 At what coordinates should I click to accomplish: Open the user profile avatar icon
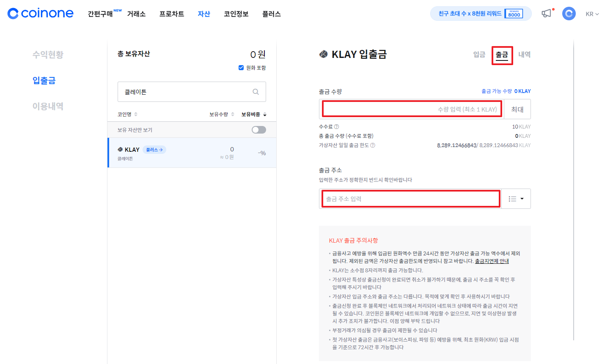[x=569, y=14]
